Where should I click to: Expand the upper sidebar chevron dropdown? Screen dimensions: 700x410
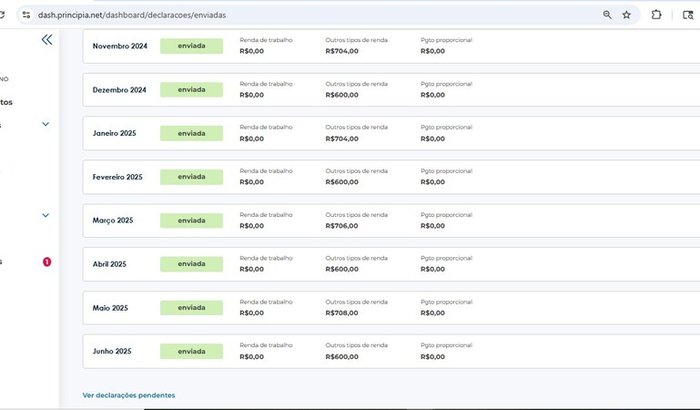click(46, 124)
